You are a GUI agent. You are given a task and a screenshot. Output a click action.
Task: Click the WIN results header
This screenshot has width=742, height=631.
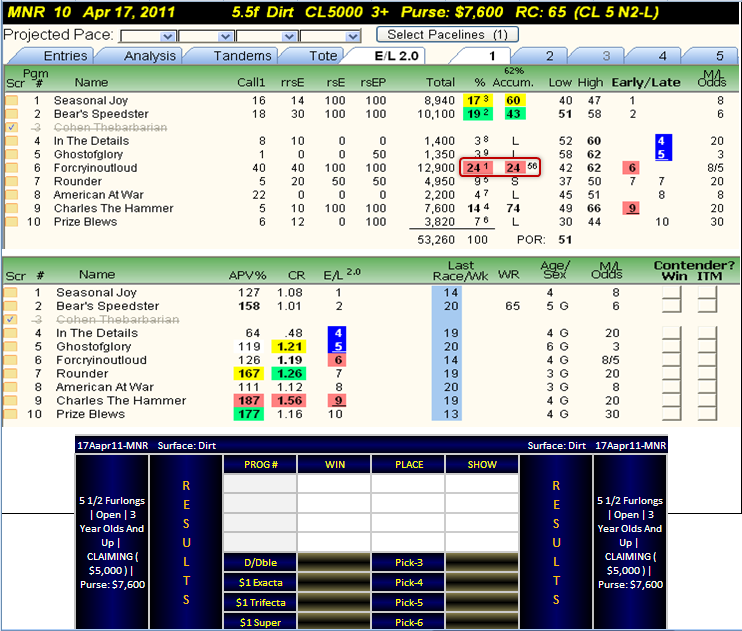[x=335, y=464]
